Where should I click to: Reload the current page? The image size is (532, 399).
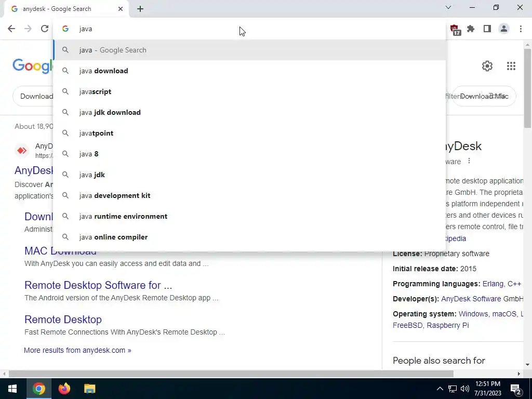[45, 29]
